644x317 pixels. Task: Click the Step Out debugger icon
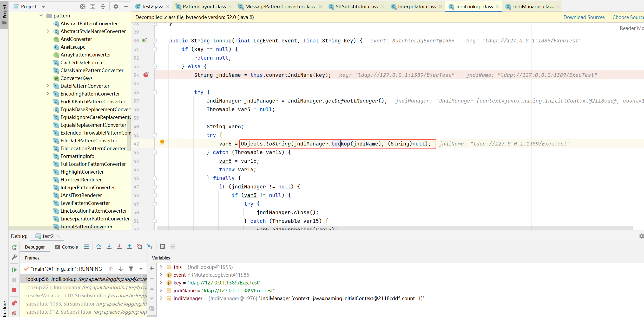tap(129, 246)
